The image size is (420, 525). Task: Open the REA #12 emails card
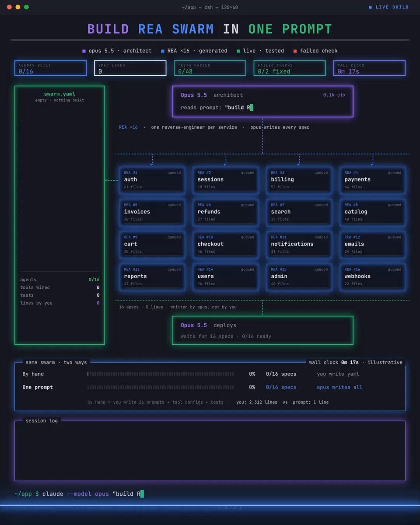(x=373, y=245)
